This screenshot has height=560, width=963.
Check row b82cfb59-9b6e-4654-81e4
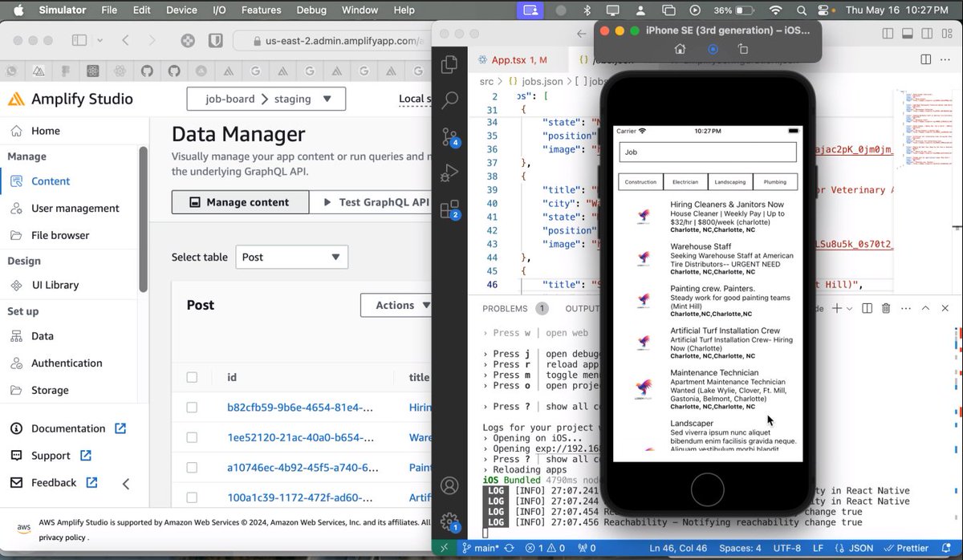tap(192, 408)
